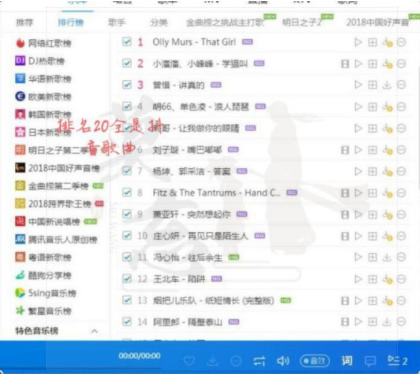Open more options for Olly Murs - That Girl
Viewport: 420px width, 374px height.
(401, 42)
